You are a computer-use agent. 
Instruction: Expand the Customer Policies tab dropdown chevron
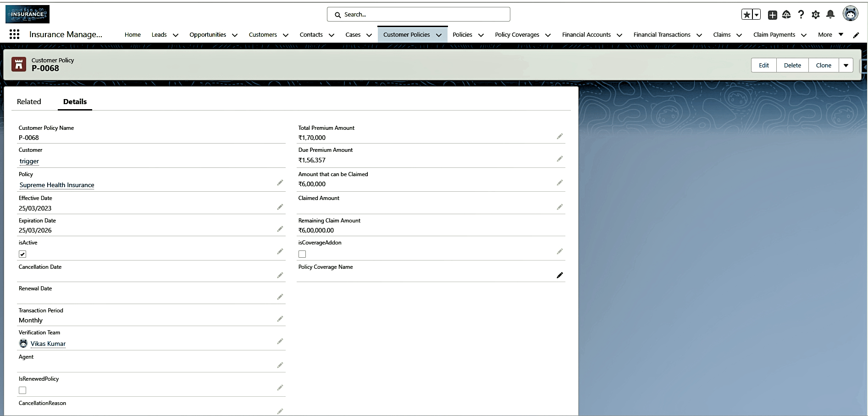click(x=439, y=35)
